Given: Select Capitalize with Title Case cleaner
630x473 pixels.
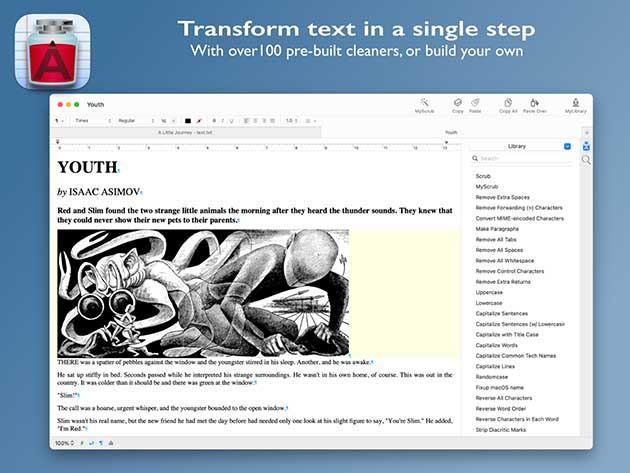Looking at the screenshot, I should point(507,334).
